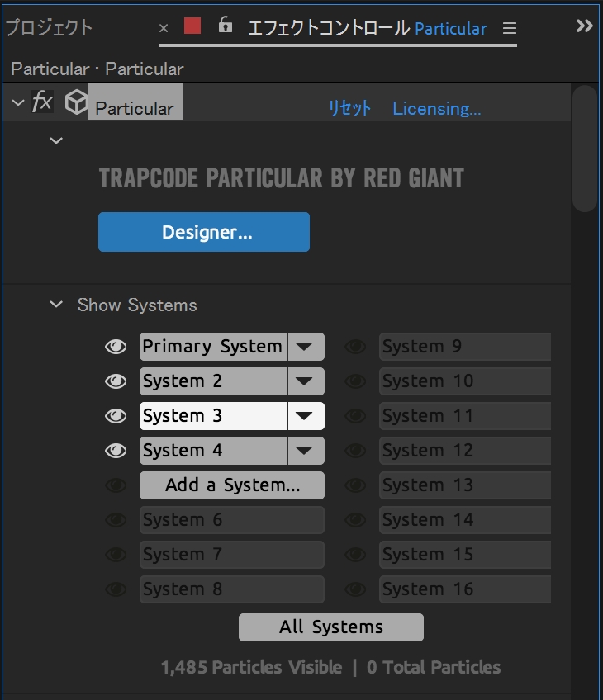Click the lock icon in the panel header
This screenshot has width=603, height=700.
(225, 26)
